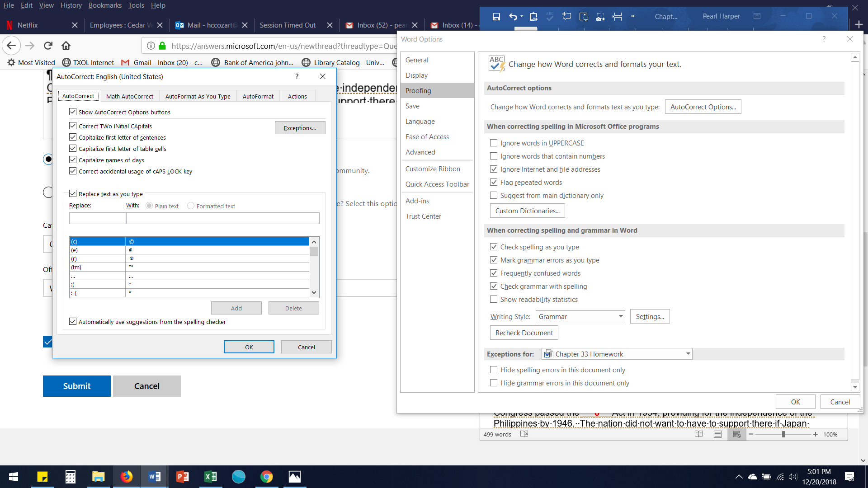Click the zoom in plus button in Word
Image resolution: width=868 pixels, height=488 pixels.
[x=815, y=434]
